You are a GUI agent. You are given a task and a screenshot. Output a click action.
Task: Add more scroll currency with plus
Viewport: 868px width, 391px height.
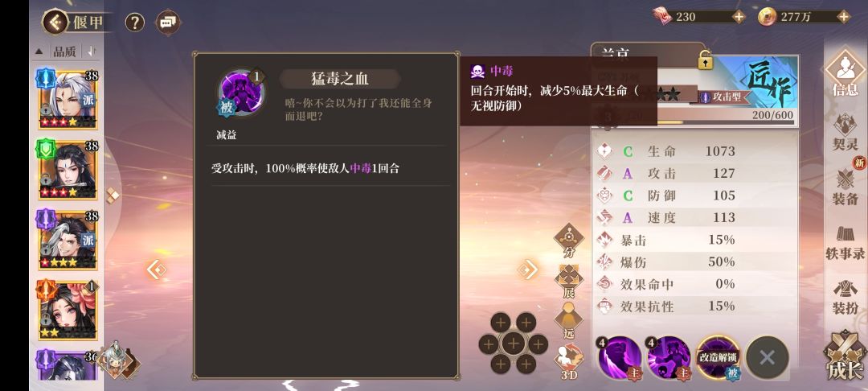[x=739, y=17]
